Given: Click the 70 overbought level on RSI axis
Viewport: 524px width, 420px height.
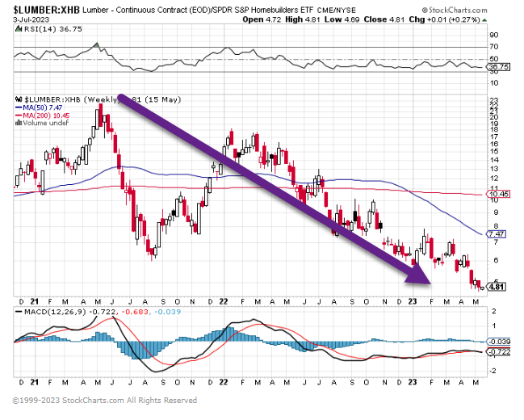Looking at the screenshot, I should (493, 47).
